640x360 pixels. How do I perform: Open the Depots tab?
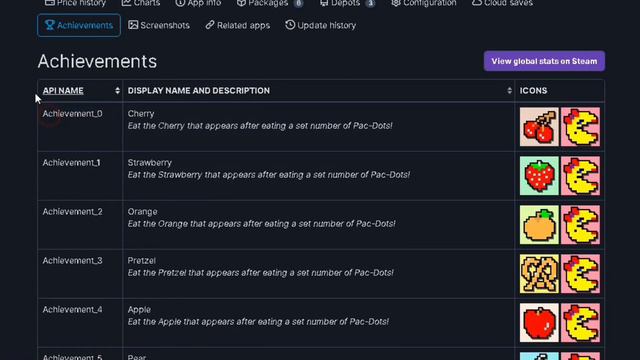tap(347, 3)
